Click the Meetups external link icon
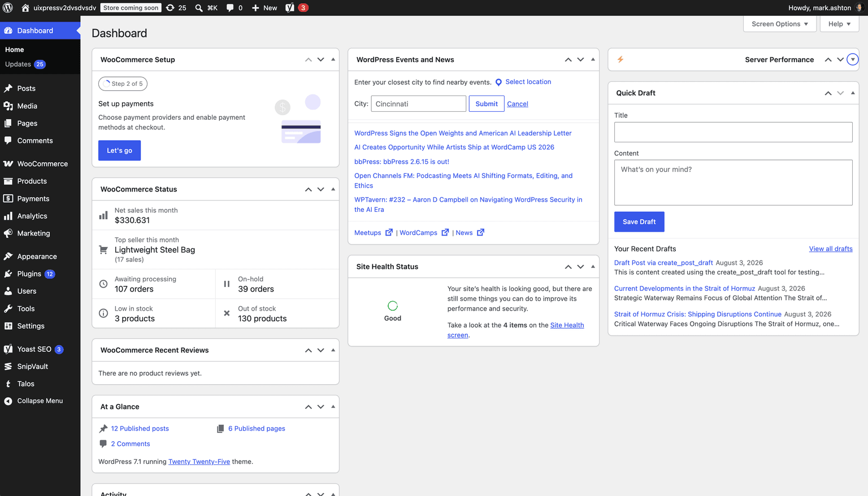The width and height of the screenshot is (868, 496). point(389,233)
